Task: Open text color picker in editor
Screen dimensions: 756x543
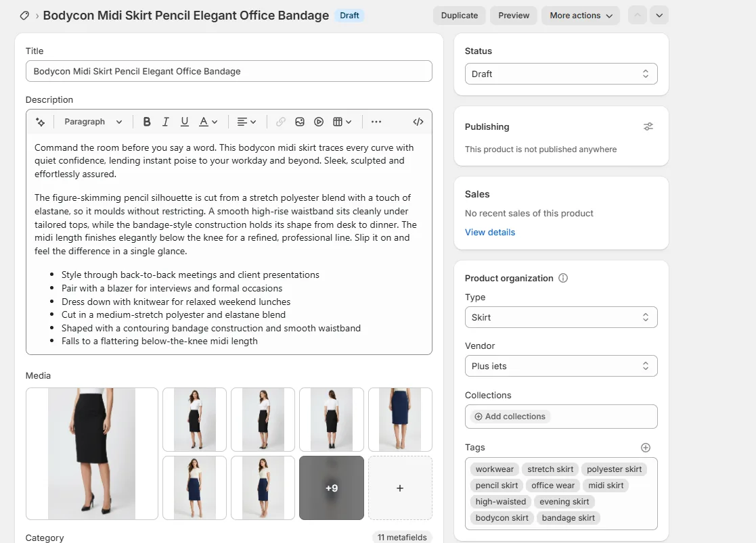Action: pyautogui.click(x=208, y=122)
